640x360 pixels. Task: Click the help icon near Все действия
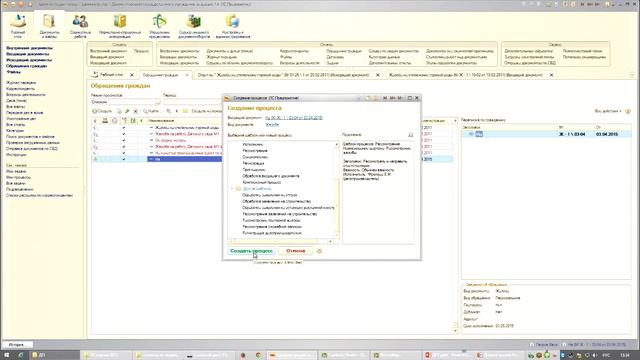(628, 111)
